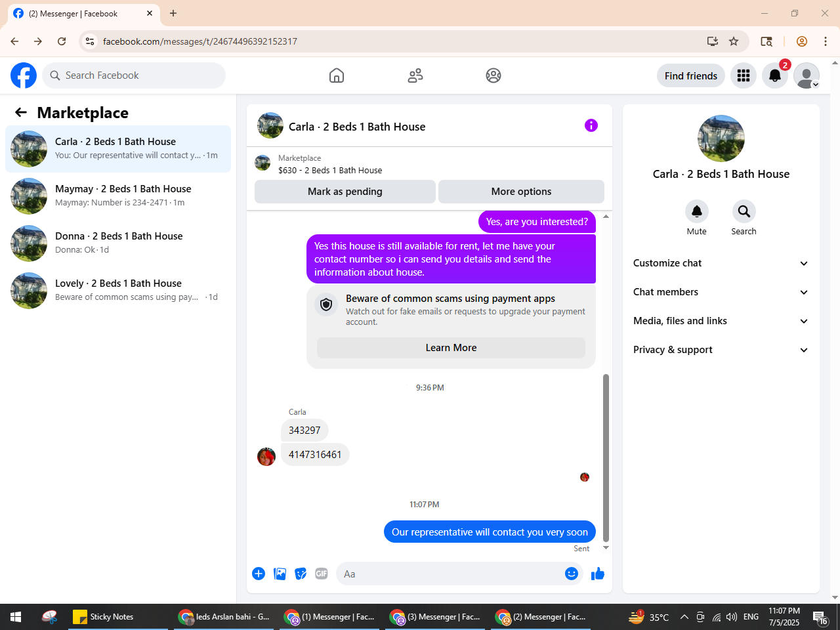
Task: Expand Media, files and links section
Action: (721, 321)
